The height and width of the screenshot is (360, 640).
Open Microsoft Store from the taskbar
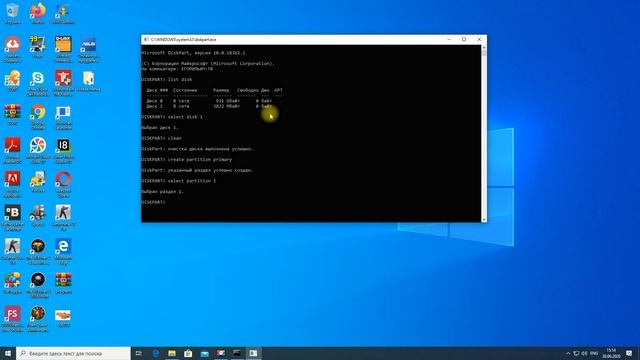188,353
